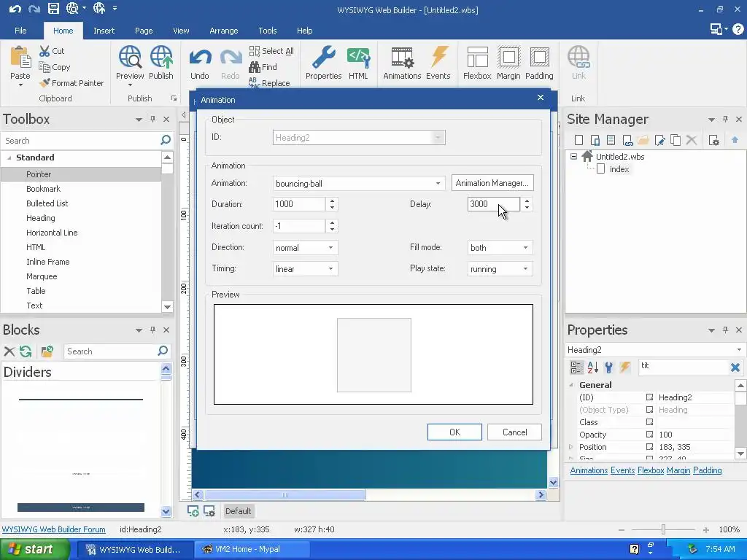The height and width of the screenshot is (560, 747).
Task: Open the WYSIWYG Web Builder Forum link
Action: pyautogui.click(x=53, y=529)
